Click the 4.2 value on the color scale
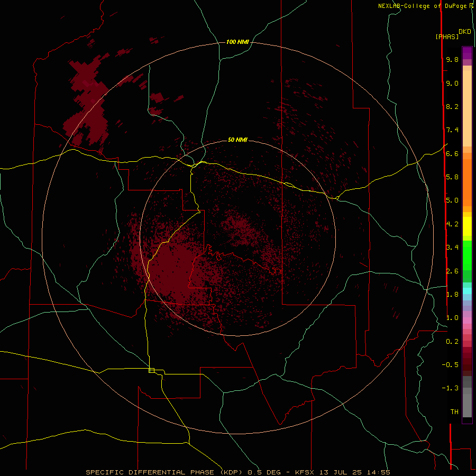This screenshot has width=476, height=476. 452,224
